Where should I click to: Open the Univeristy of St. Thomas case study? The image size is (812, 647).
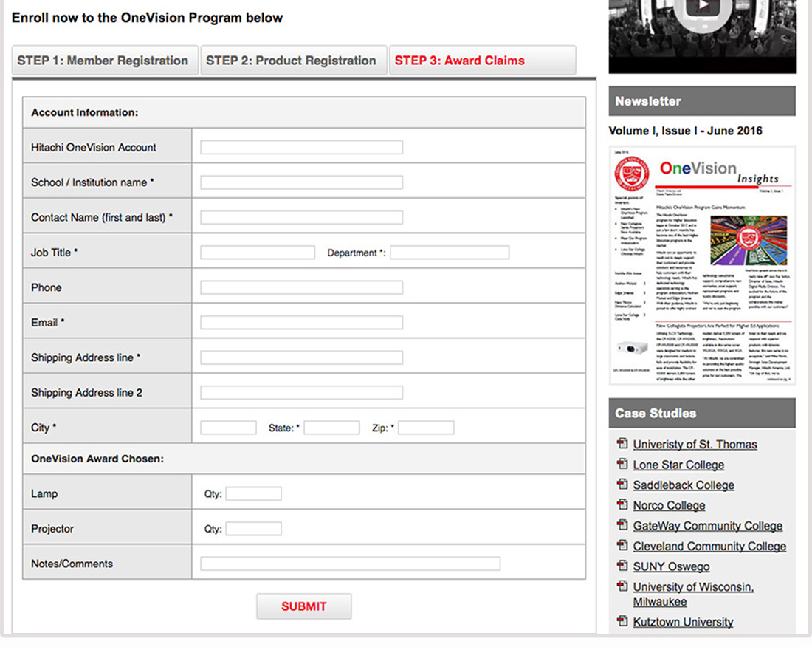click(695, 445)
